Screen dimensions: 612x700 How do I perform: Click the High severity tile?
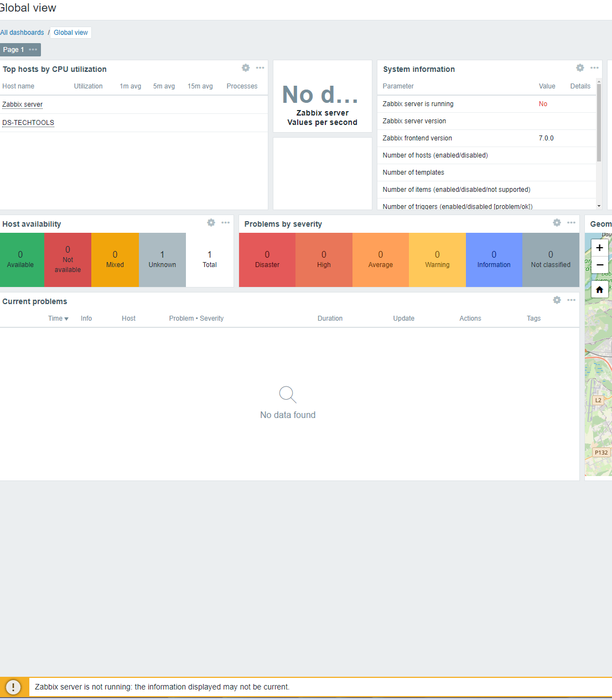pos(324,260)
